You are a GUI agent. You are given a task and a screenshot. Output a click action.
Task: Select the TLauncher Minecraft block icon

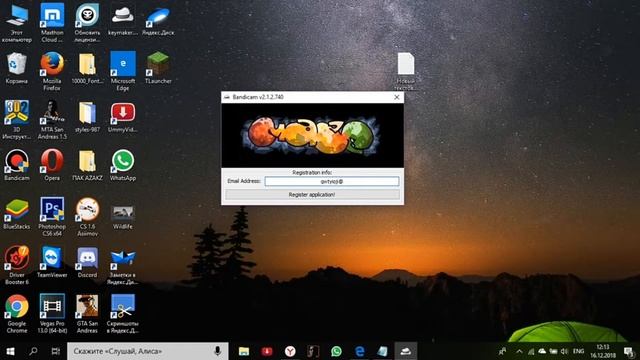158,68
